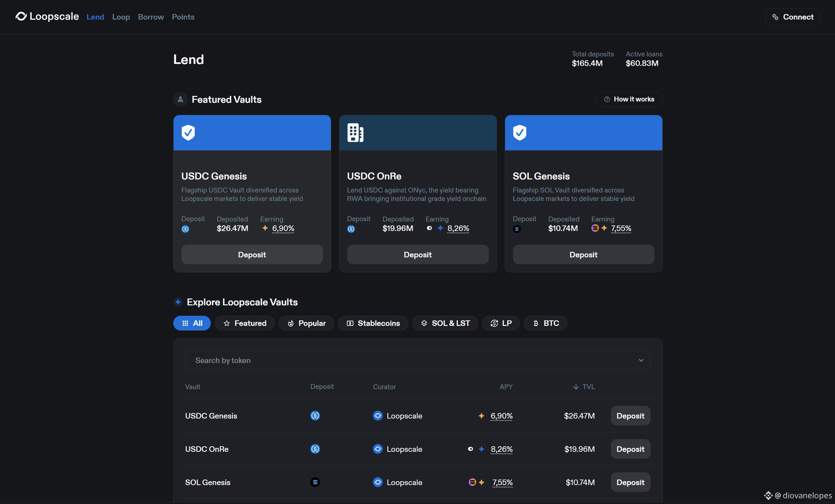Sort by the APY column header
The height and width of the screenshot is (504, 835).
(506, 387)
